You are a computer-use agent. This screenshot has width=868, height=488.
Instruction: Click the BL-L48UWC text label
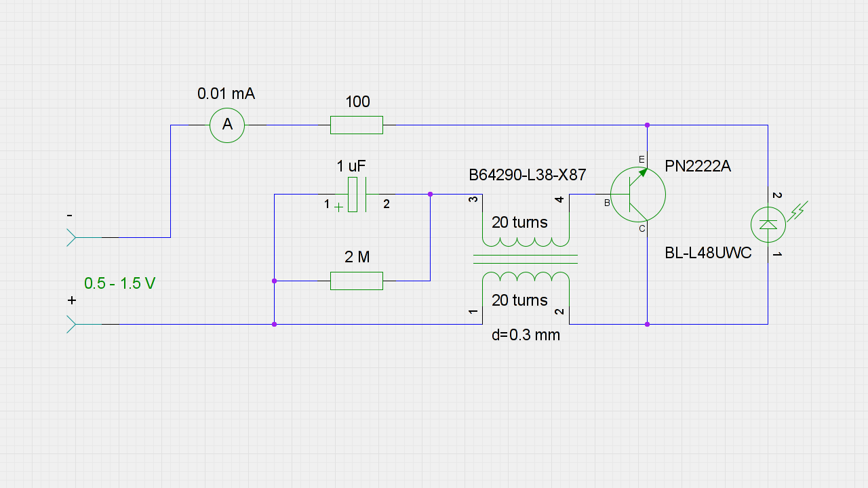coord(708,253)
